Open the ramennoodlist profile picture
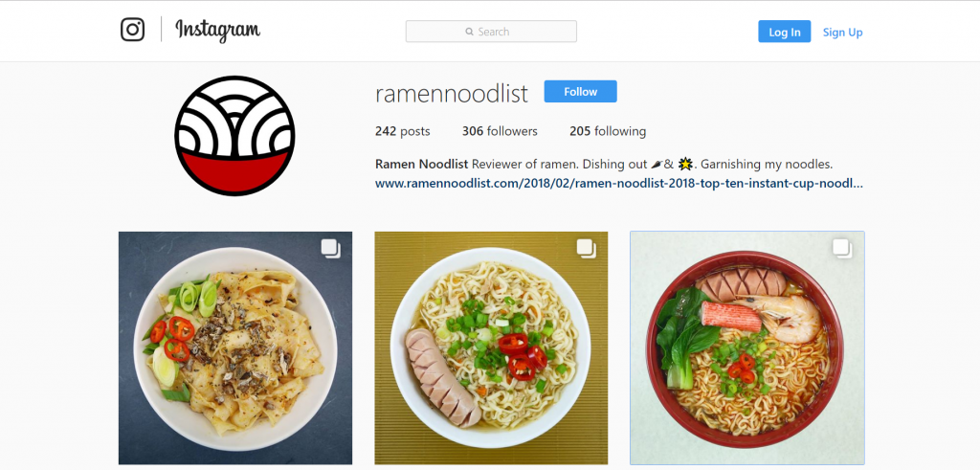 (234, 136)
